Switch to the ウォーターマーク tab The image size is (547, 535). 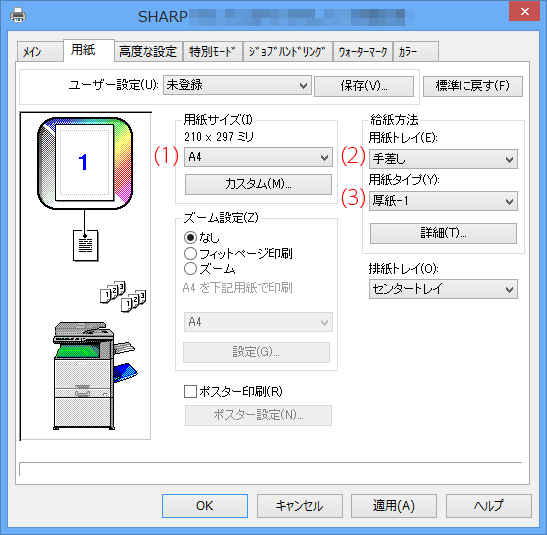(363, 52)
